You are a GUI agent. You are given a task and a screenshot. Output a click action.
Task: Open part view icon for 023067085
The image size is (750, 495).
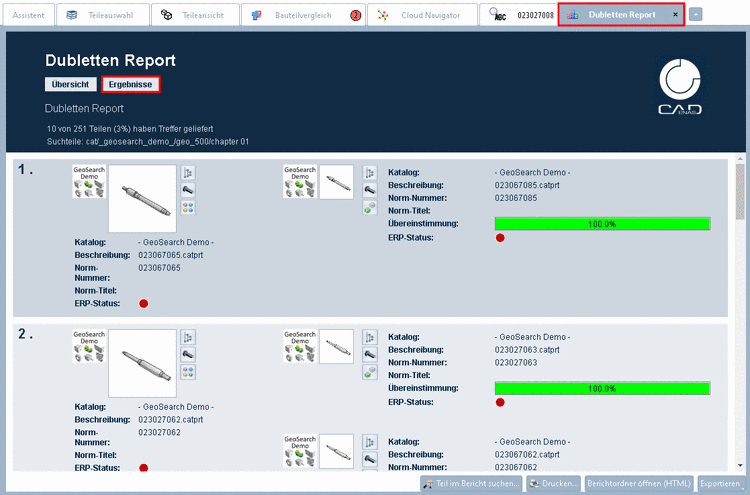[370, 190]
